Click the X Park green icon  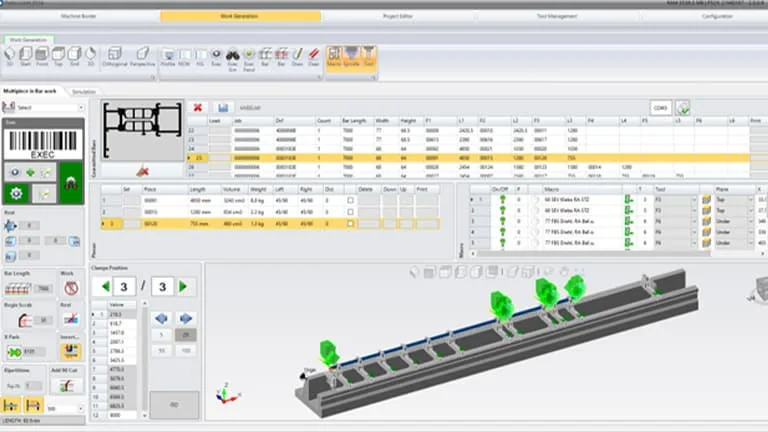point(15,352)
